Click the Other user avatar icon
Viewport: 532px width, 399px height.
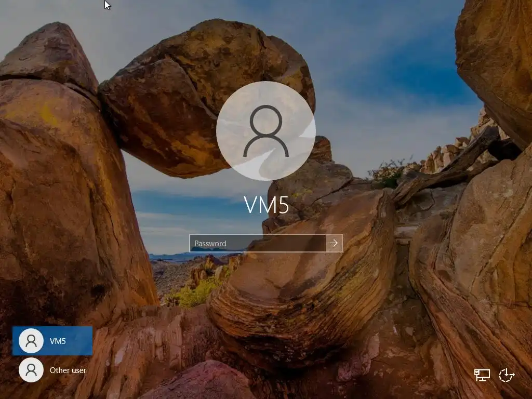point(31,370)
